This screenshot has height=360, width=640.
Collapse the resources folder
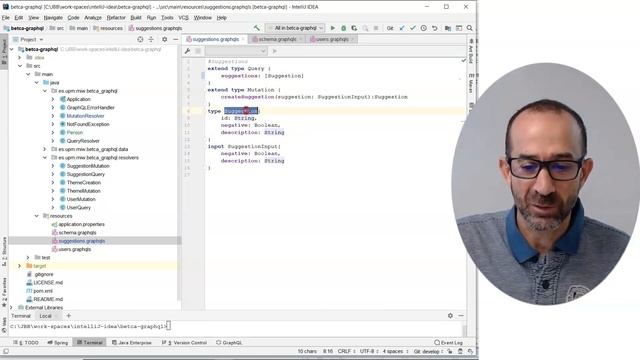click(x=36, y=216)
